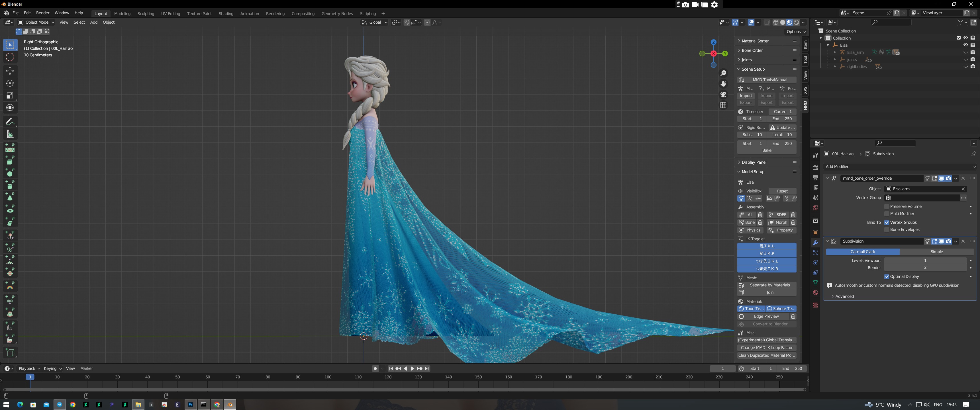Screen dimensions: 980x410
Task: Select the Add Cube tool
Action: [10, 352]
